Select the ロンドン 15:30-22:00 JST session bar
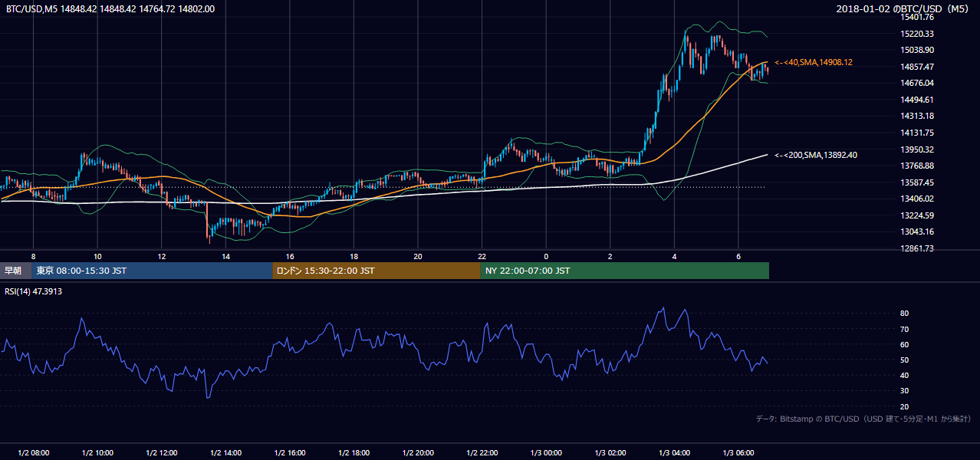This screenshot has height=460, width=980. 377,271
